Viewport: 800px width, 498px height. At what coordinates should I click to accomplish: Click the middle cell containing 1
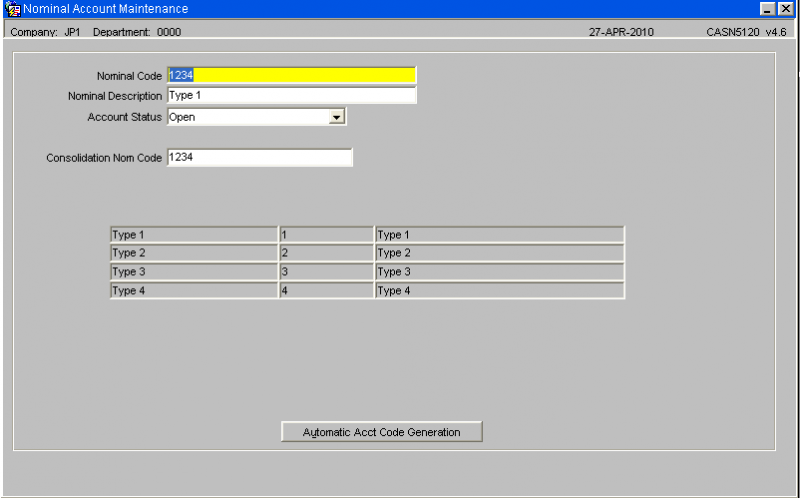tap(327, 235)
